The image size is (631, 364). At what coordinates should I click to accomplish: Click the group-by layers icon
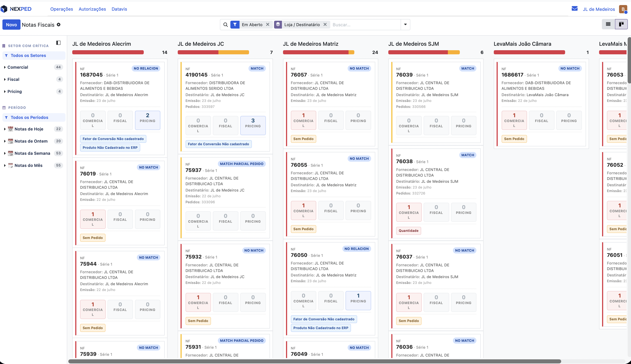(x=278, y=24)
